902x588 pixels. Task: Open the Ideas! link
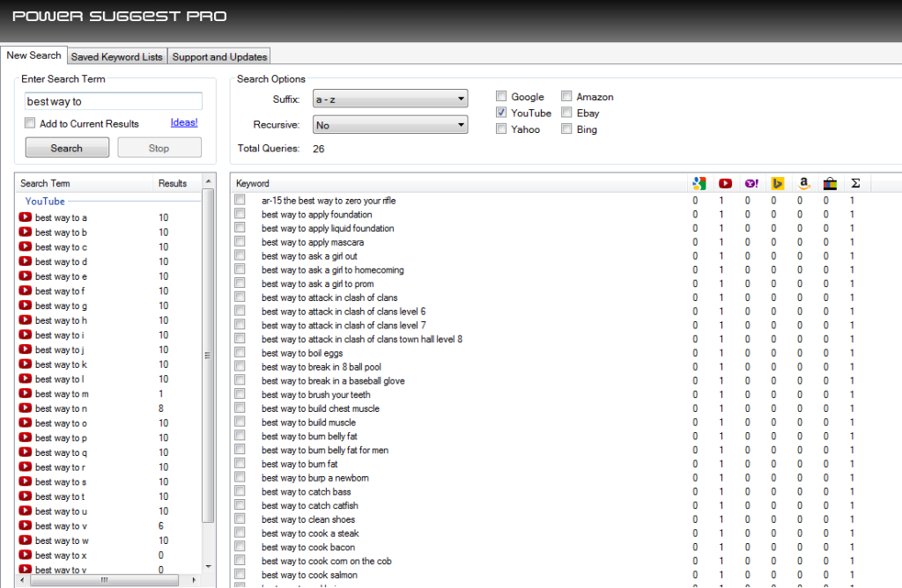tap(183, 122)
